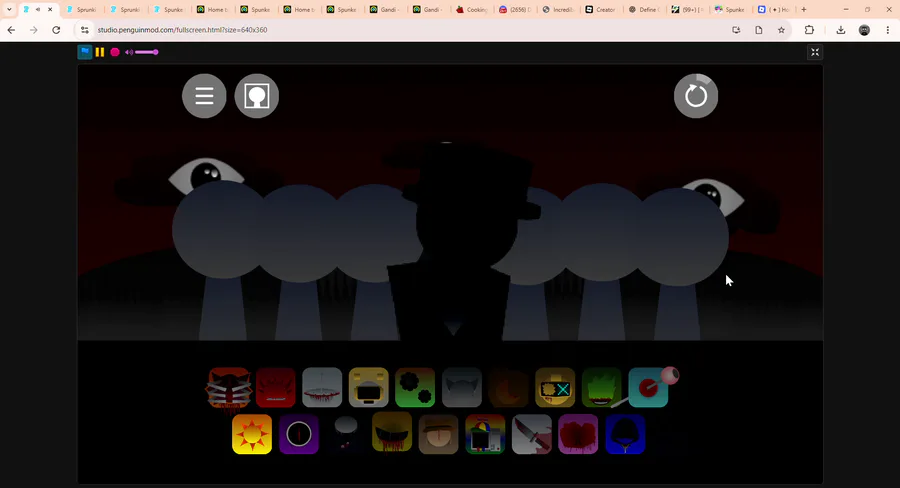Click the character silhouette portrait button

[257, 96]
